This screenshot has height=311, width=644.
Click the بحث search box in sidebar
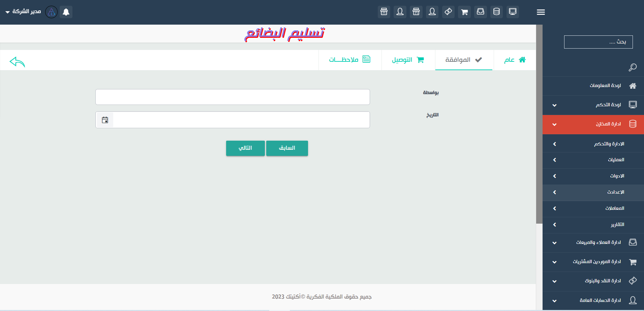598,42
